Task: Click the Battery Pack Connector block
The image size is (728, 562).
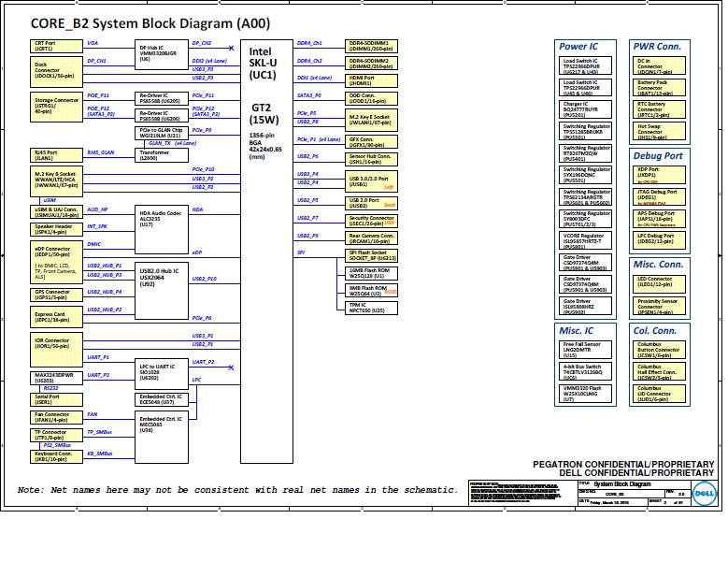Action: point(662,88)
